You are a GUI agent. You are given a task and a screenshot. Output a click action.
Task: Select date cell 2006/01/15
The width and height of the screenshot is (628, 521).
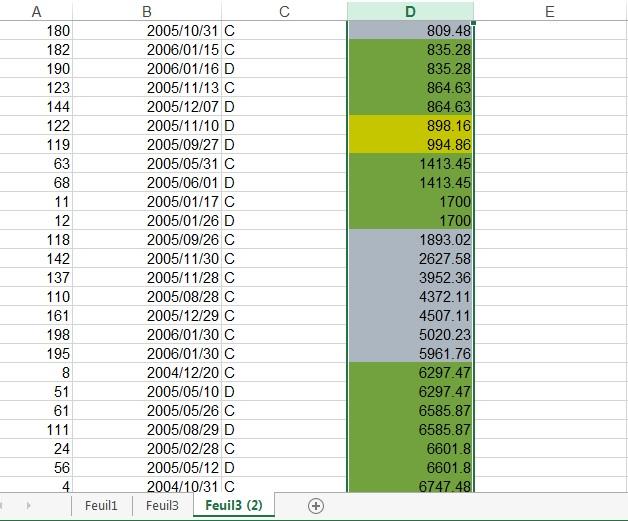pos(147,50)
